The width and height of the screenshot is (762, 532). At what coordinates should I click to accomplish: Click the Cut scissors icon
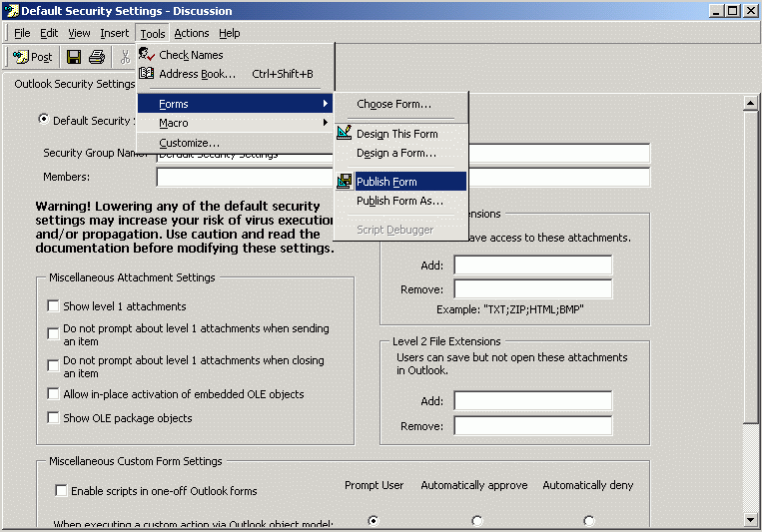pyautogui.click(x=126, y=57)
